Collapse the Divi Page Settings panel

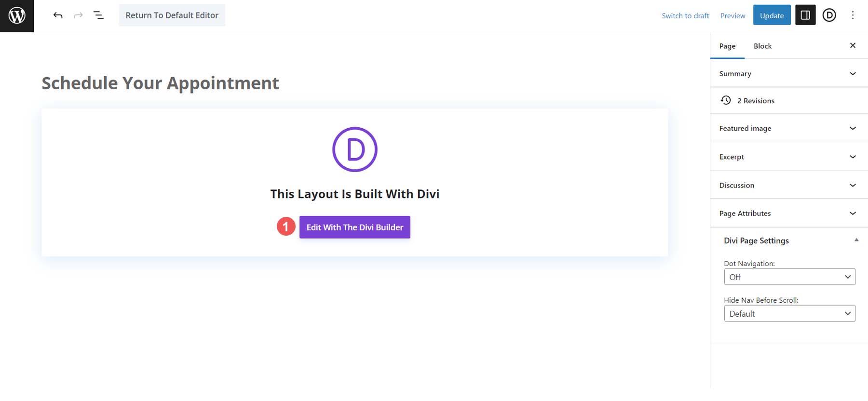pos(789,240)
